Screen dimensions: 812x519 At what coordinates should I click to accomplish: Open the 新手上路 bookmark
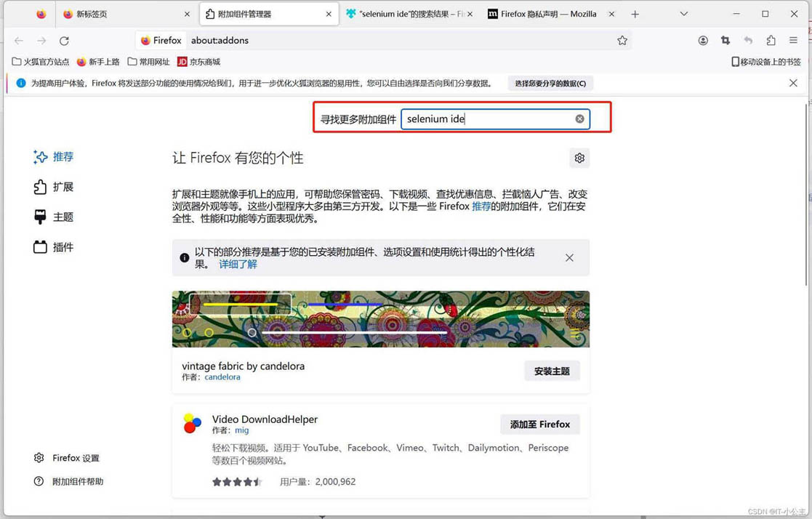98,62
